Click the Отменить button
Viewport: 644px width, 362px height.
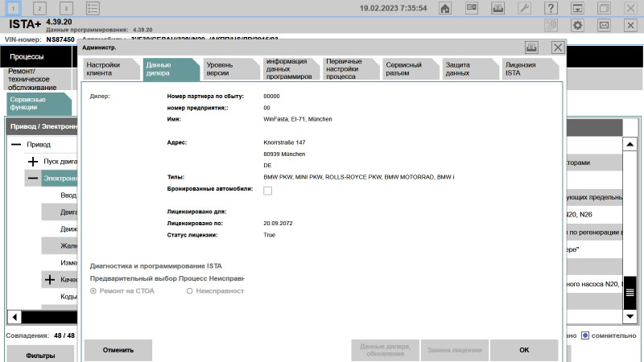pyautogui.click(x=118, y=350)
